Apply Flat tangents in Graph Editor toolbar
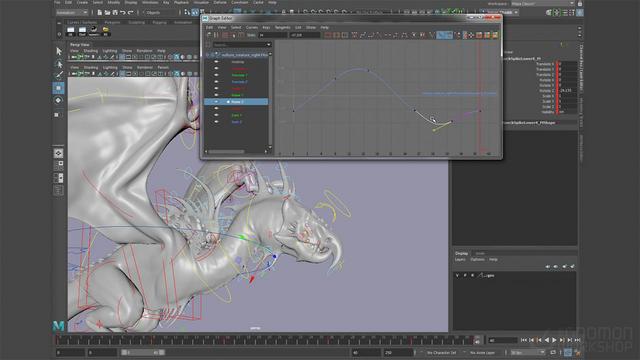Screen dimensions: 640x360 point(388,35)
